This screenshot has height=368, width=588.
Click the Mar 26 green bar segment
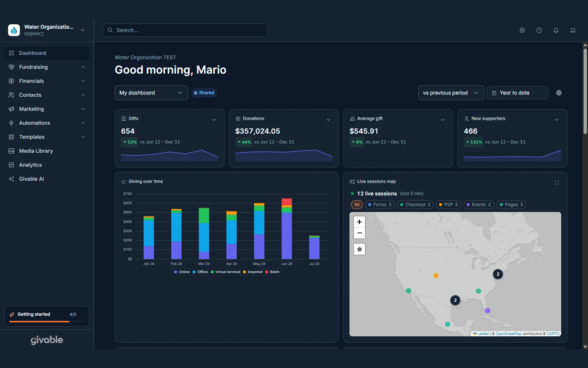coord(204,216)
